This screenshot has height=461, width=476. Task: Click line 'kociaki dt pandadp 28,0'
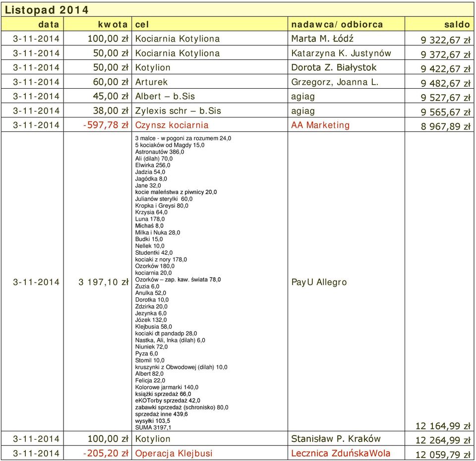(166, 334)
